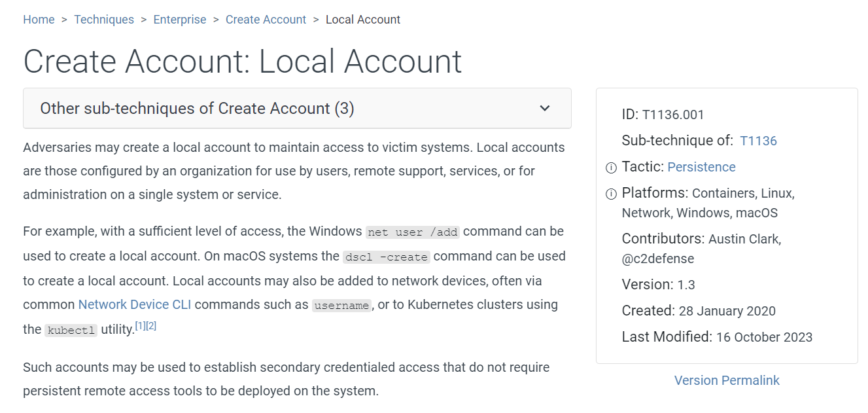Click the 'dscl -create' code snippet

click(386, 257)
